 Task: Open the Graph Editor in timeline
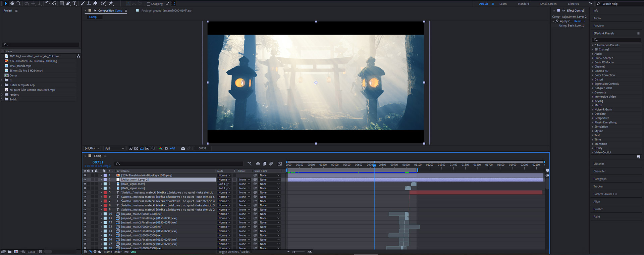tap(280, 164)
